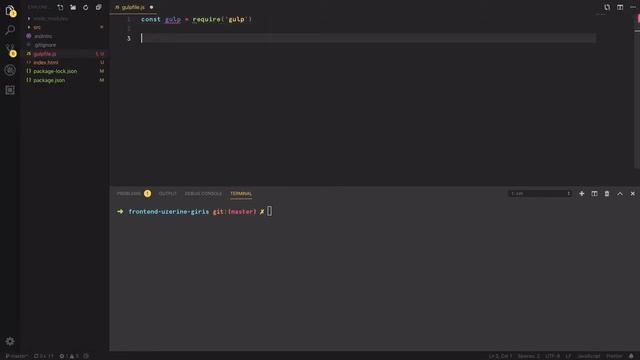This screenshot has width=640, height=360.
Task: Click the master branch in status bar
Action: (x=16, y=356)
